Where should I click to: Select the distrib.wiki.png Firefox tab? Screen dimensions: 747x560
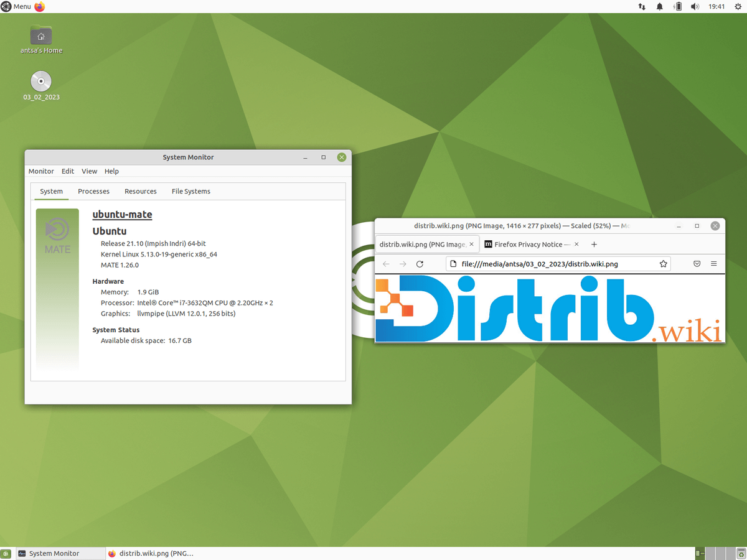pyautogui.click(x=423, y=245)
